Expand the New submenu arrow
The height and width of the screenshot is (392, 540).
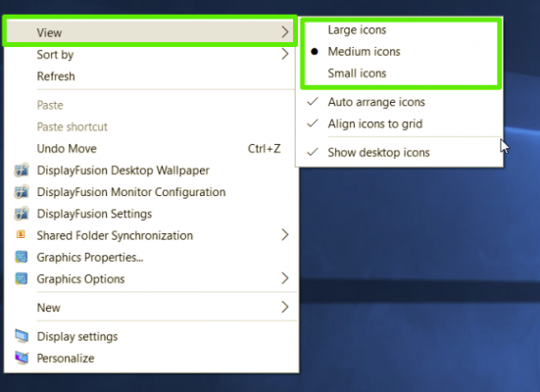(x=285, y=307)
